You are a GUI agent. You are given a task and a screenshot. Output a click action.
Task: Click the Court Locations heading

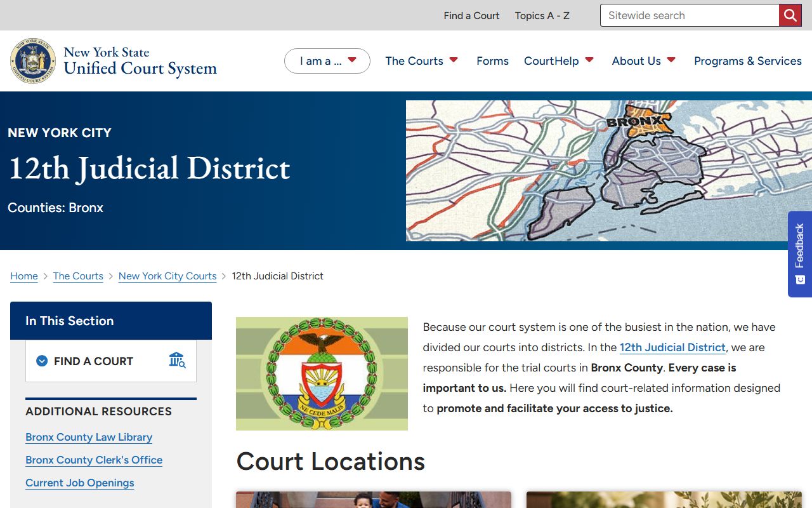[x=331, y=462]
